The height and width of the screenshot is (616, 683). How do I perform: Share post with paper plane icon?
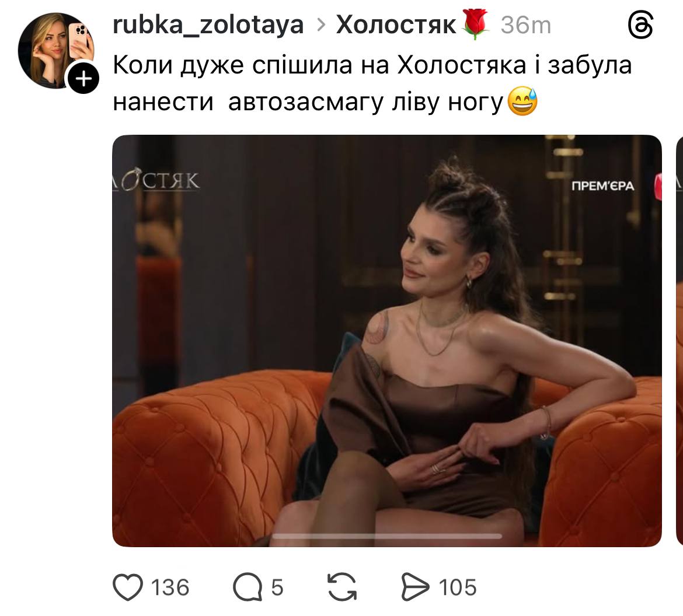tap(414, 587)
